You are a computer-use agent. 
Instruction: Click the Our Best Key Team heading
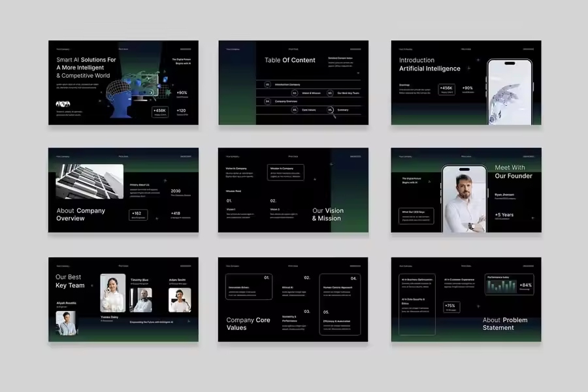point(70,281)
